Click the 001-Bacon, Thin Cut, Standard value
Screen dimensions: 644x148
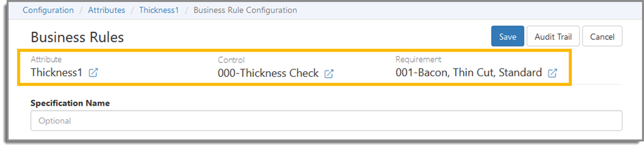(x=469, y=72)
